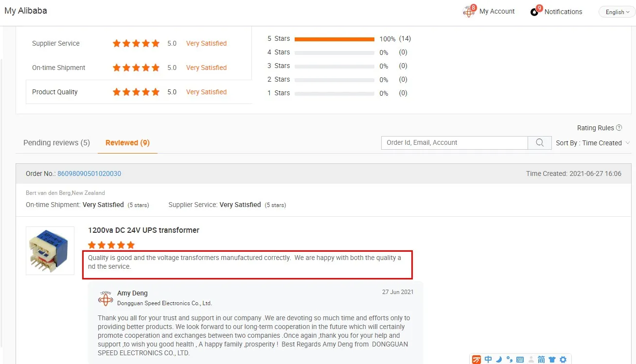
Task: Click the 5 Stars rating bar
Action: click(335, 39)
